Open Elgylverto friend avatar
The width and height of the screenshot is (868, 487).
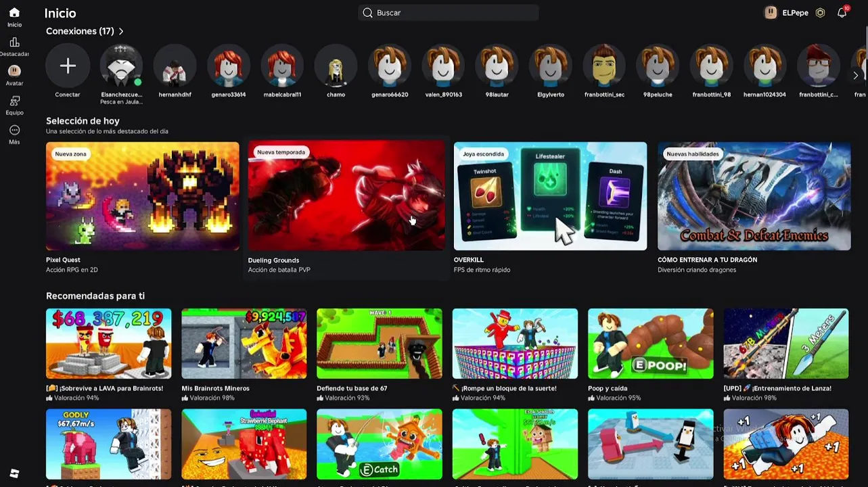point(550,66)
